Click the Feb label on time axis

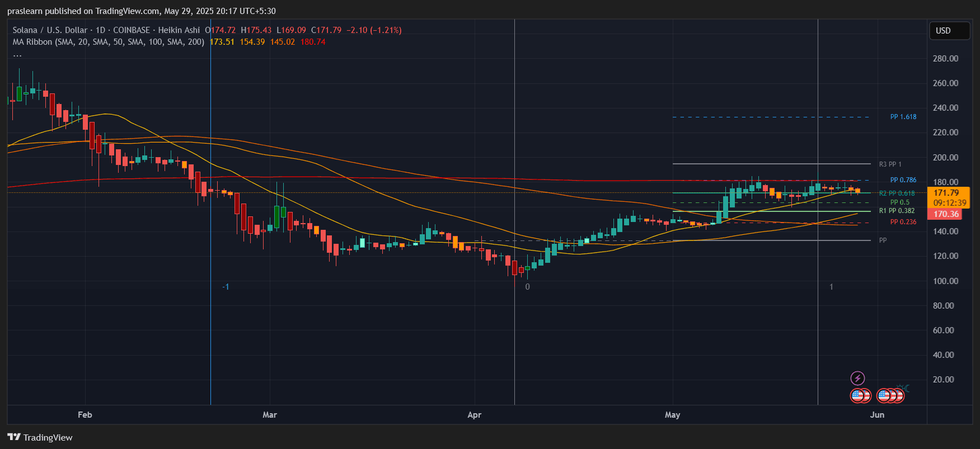85,415
